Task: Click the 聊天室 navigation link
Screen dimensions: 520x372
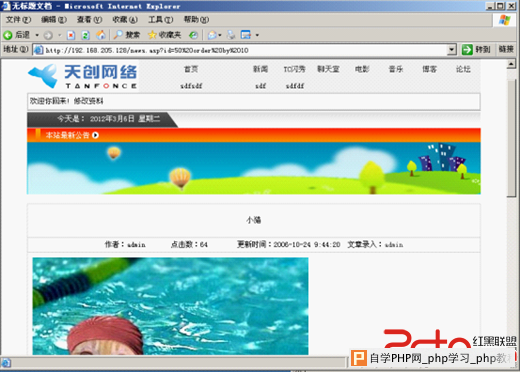Action: pos(328,69)
